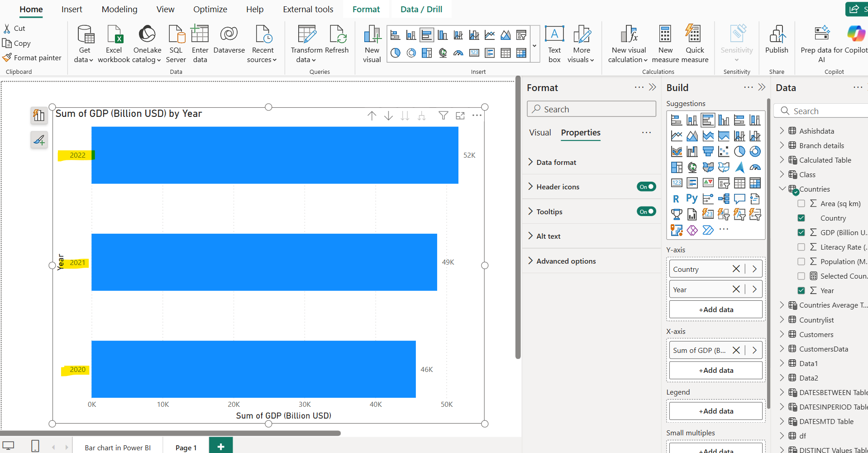Disable the Tooltips toggle
Image resolution: width=868 pixels, height=453 pixels.
pyautogui.click(x=646, y=212)
